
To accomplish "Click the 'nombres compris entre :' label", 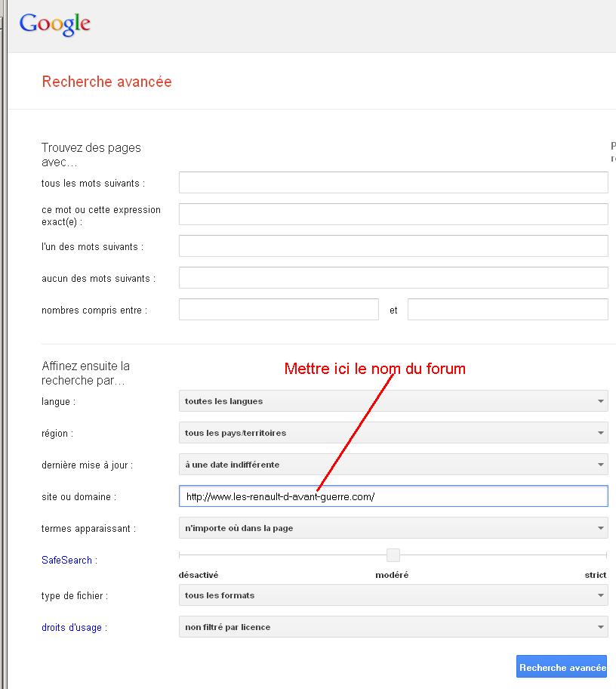I will [94, 311].
